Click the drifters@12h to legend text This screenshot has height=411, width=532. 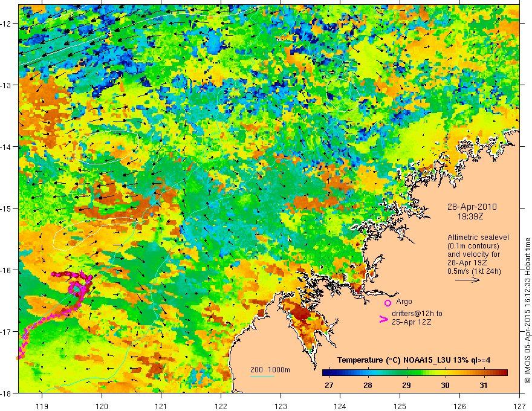click(417, 313)
